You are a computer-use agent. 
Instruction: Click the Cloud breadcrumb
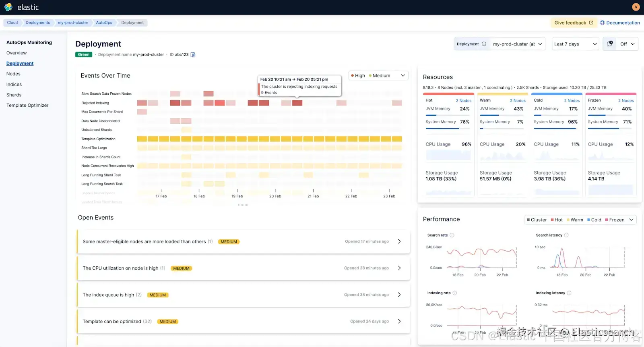click(x=12, y=23)
